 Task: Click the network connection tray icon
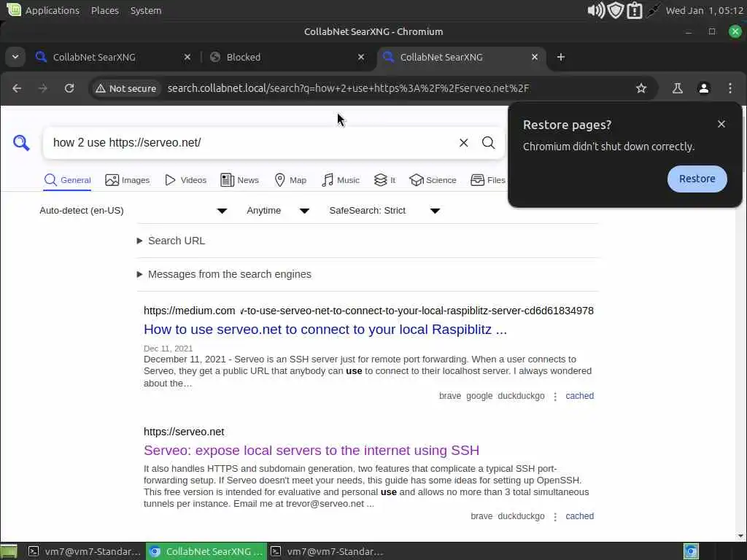(x=653, y=10)
